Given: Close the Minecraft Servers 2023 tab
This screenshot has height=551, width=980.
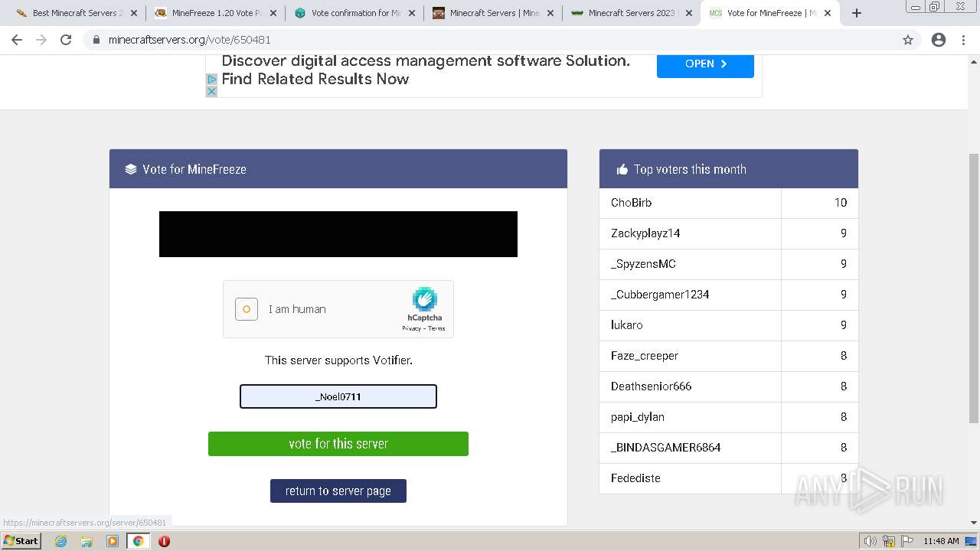Looking at the screenshot, I should tap(688, 13).
